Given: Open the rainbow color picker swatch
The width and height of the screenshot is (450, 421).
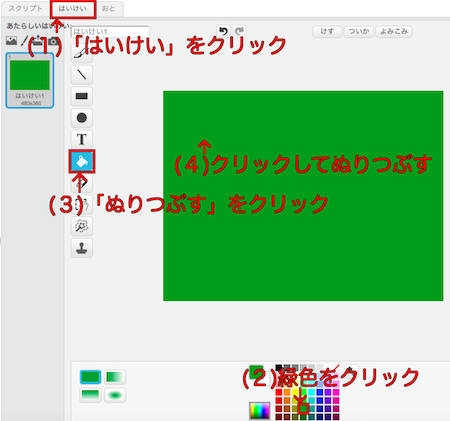Looking at the screenshot, I should (260, 411).
